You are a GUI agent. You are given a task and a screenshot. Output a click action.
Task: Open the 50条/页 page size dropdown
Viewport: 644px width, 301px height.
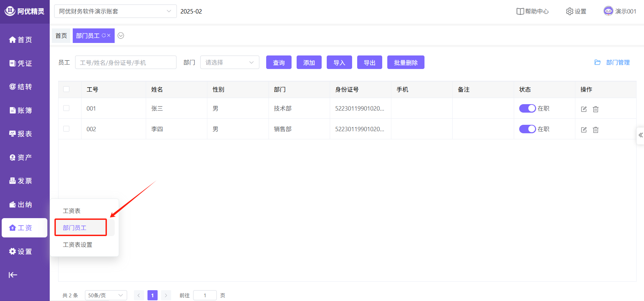(x=106, y=295)
